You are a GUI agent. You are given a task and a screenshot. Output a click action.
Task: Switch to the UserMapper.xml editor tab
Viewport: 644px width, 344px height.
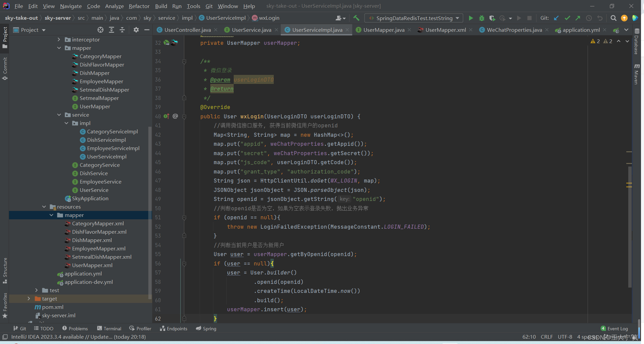pos(445,30)
